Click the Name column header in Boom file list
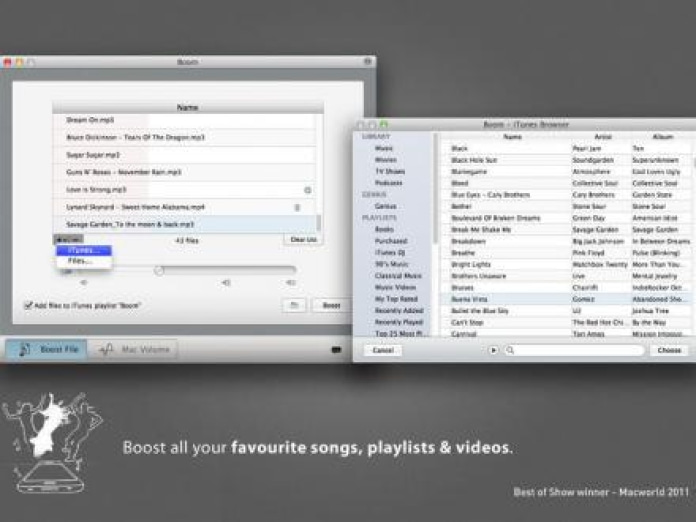 (188, 107)
